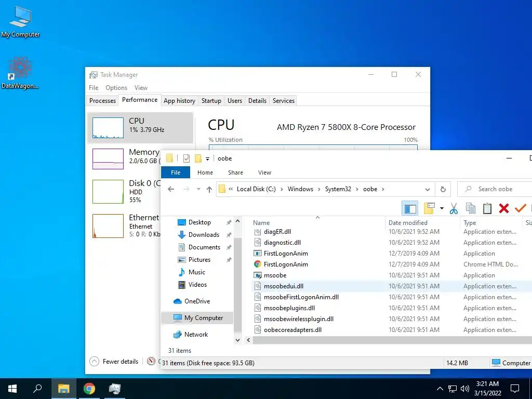Sort files by Type column header
Viewport: 532px width, 399px height.
point(470,223)
